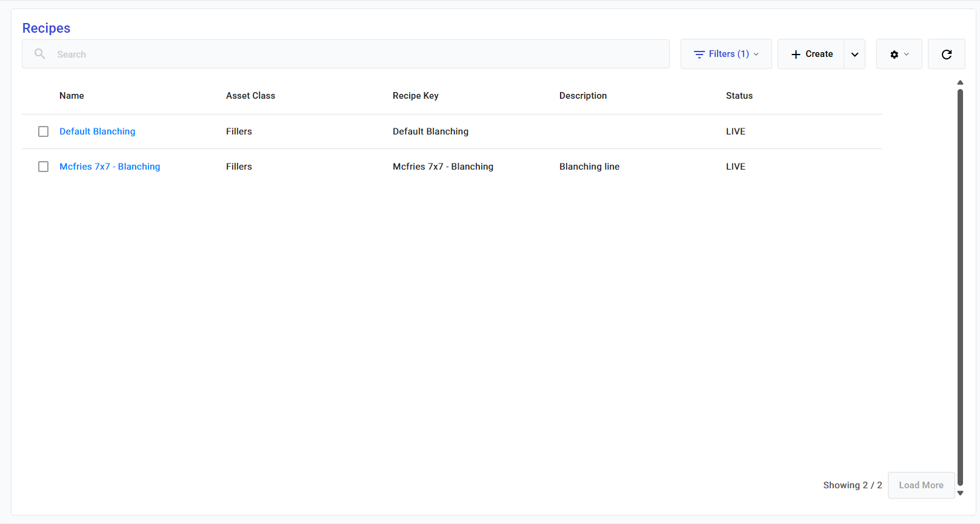Click the Status column header
The image size is (980, 524).
click(x=739, y=96)
